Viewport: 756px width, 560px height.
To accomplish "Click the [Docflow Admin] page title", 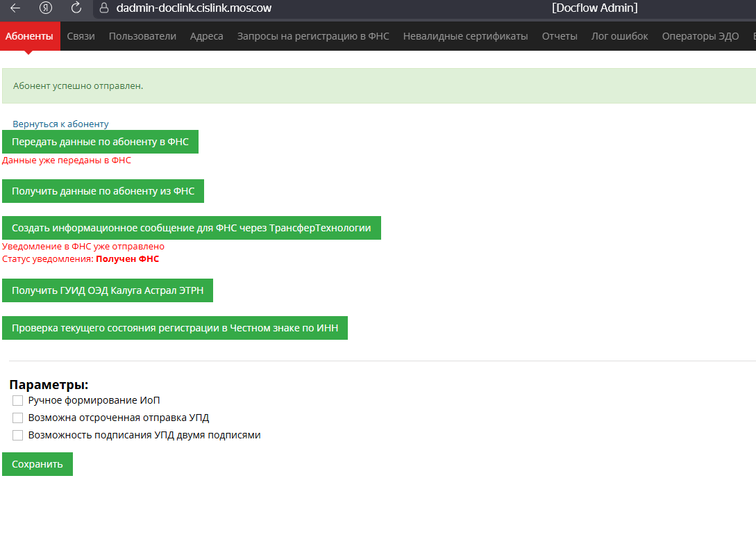I will [594, 8].
